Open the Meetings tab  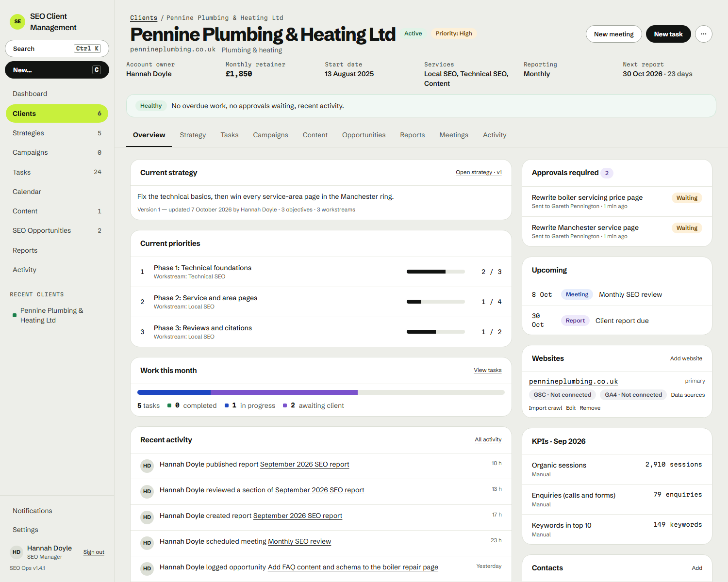pos(454,135)
